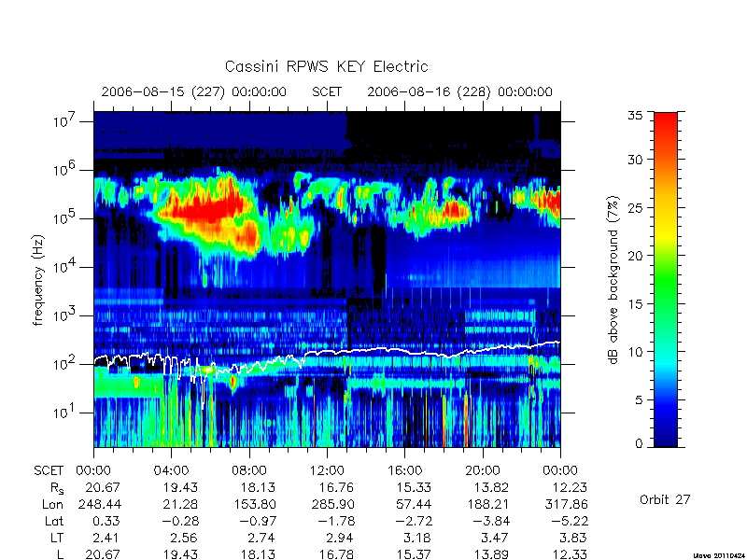Click the colorbar tick value 15

635,303
